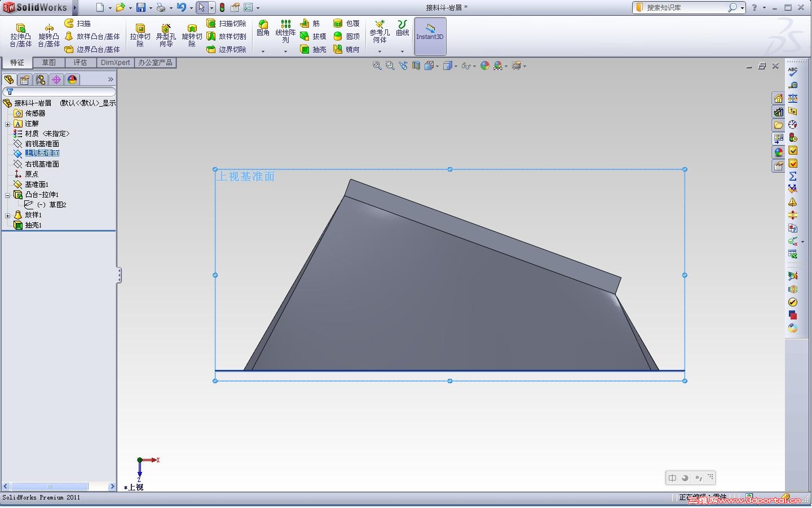Click the undo arrow icon
This screenshot has width=812, height=508.
[181, 7]
